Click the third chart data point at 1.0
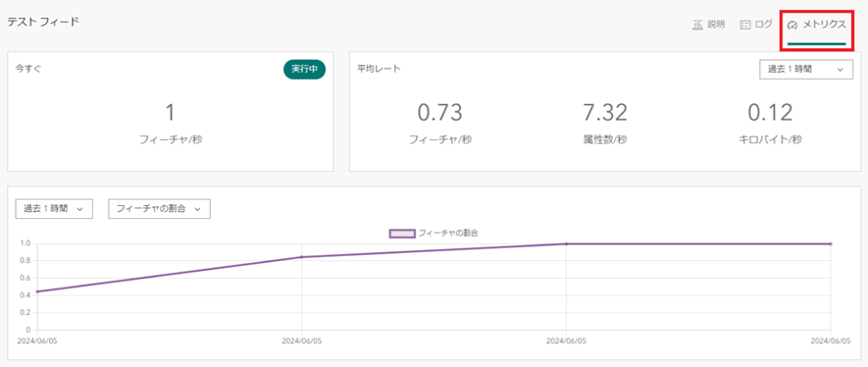This screenshot has height=367, width=868. click(x=566, y=243)
